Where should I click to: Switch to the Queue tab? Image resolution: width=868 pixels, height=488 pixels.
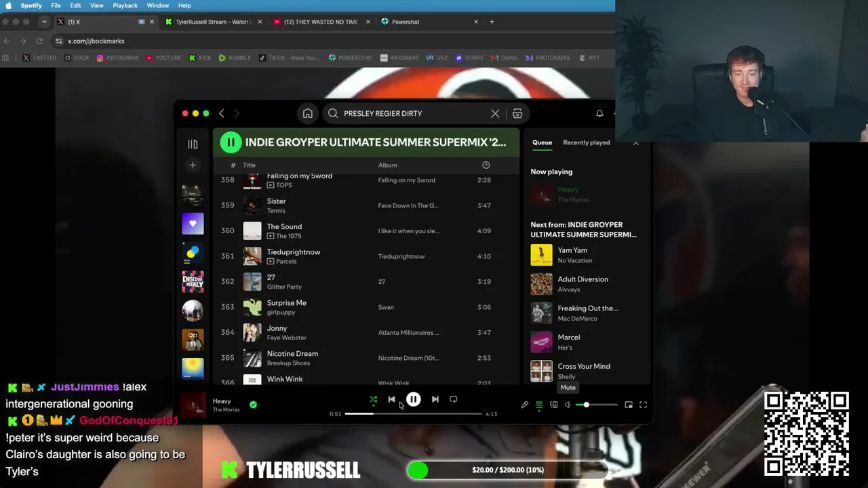coord(542,142)
